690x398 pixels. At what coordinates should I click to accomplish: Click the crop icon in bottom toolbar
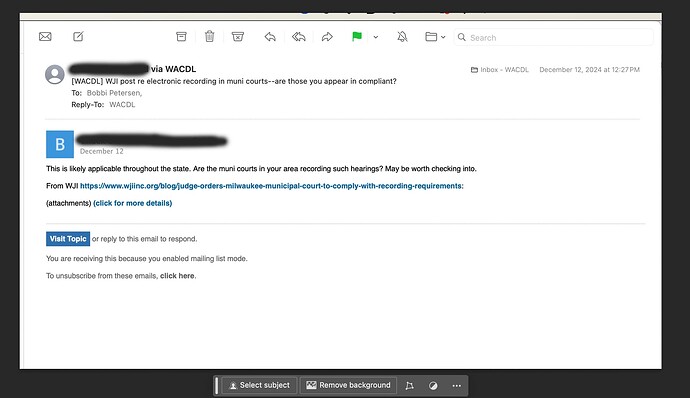pos(410,386)
